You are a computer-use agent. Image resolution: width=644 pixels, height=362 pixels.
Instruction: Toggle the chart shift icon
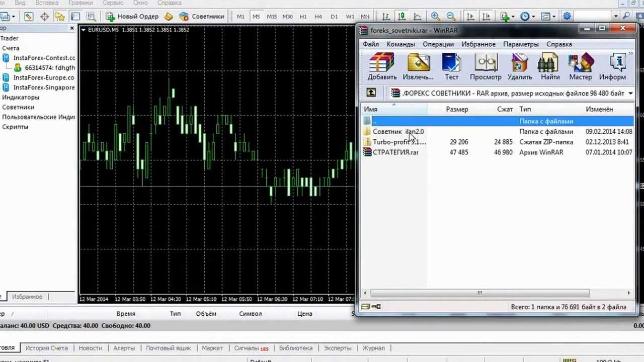pos(486,17)
